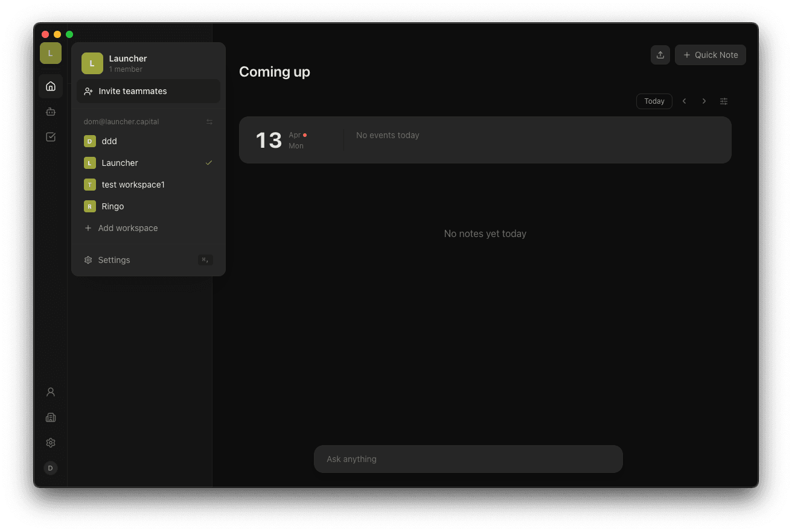The width and height of the screenshot is (792, 532).
Task: Switch the calendar to Today
Action: click(654, 101)
